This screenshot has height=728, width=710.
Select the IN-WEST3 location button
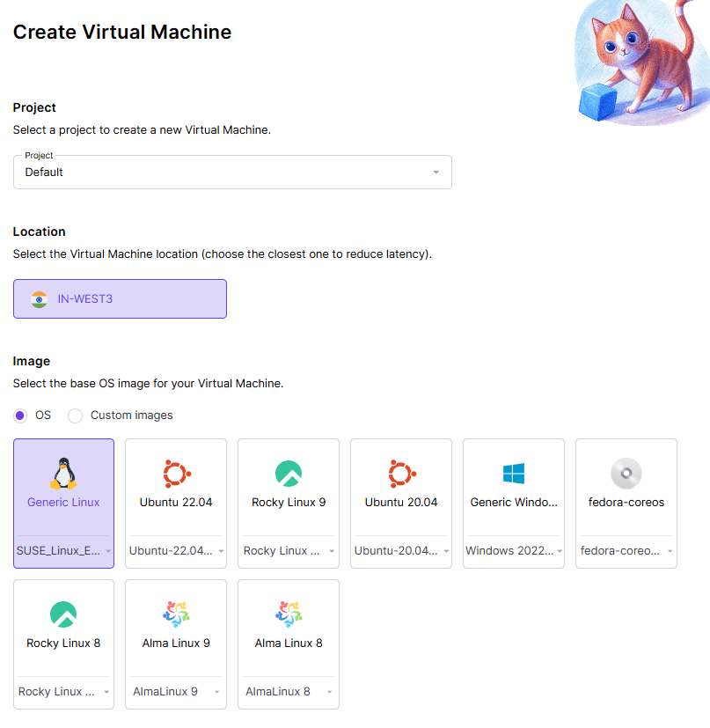pyautogui.click(x=120, y=298)
